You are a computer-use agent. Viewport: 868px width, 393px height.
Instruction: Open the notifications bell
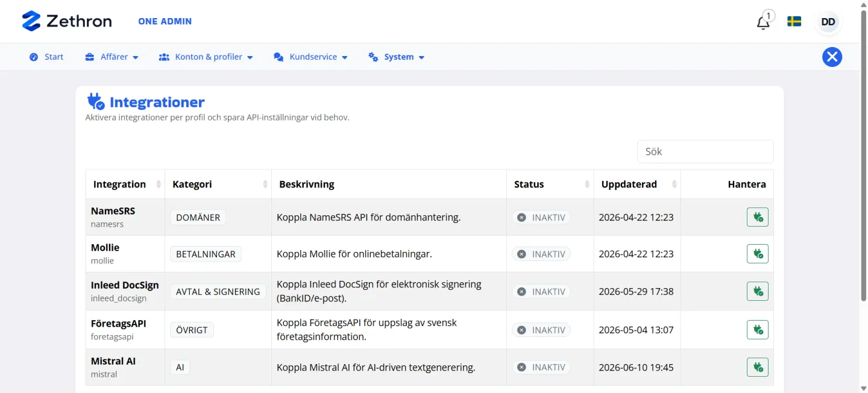tap(763, 22)
